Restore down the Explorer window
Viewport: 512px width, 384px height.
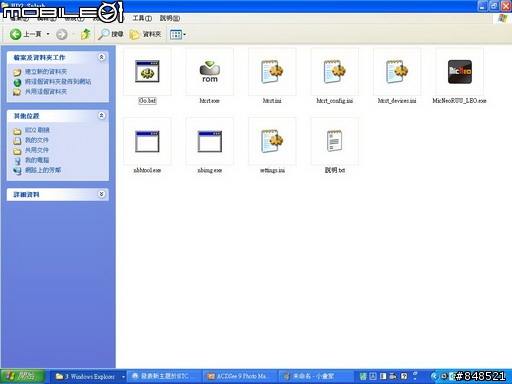point(494,6)
